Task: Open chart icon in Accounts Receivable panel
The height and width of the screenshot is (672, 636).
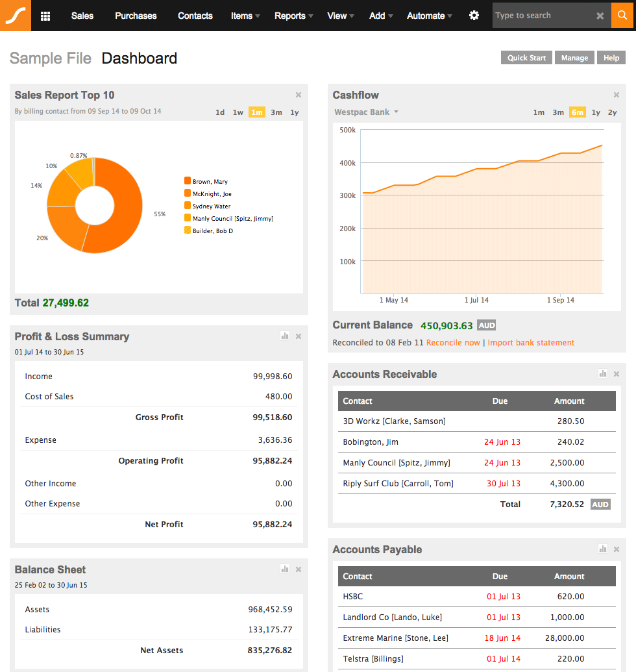Action: 603,374
